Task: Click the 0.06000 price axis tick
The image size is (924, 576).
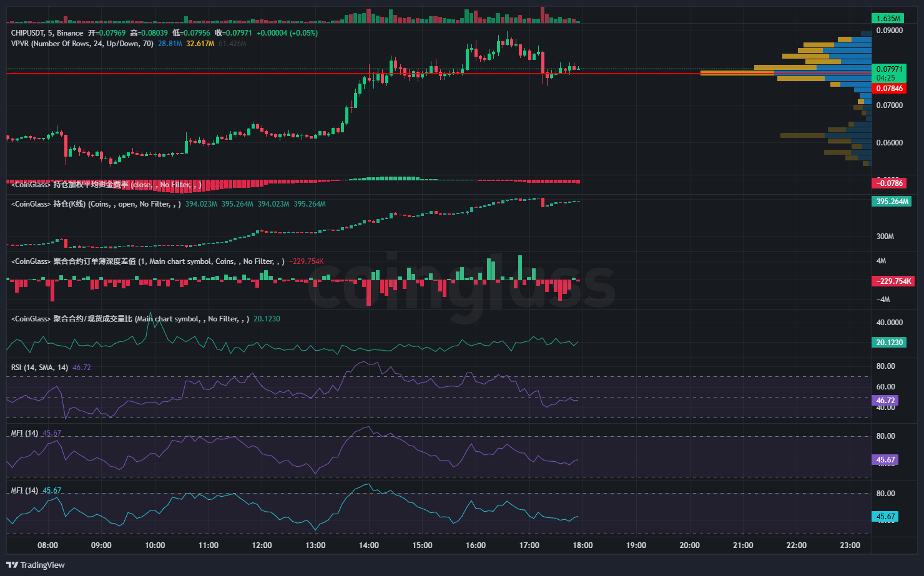Action: 890,143
